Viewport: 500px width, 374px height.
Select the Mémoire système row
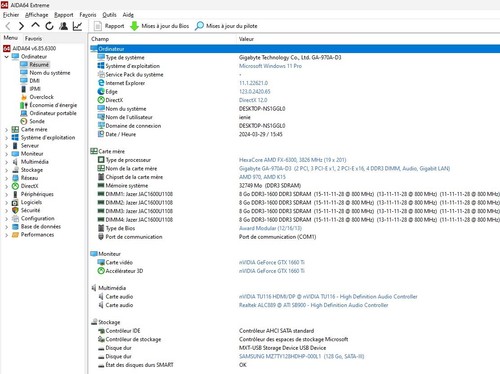(295, 186)
